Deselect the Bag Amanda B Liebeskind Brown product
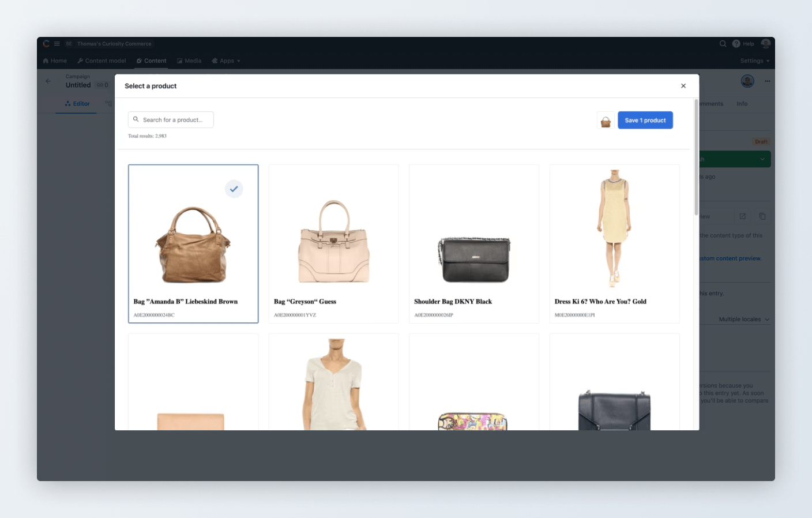This screenshot has height=518, width=812. 234,189
